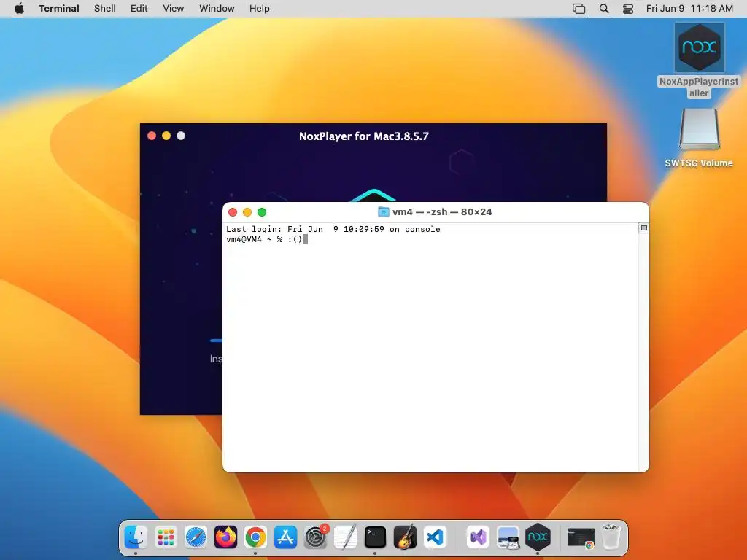
Task: Open the Terminal application menu
Action: point(59,8)
